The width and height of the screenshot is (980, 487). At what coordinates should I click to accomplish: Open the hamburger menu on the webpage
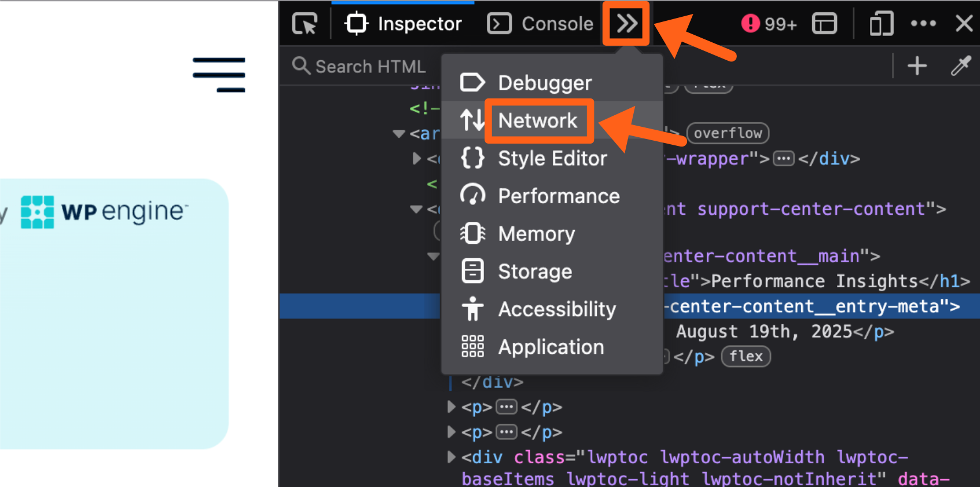(219, 75)
